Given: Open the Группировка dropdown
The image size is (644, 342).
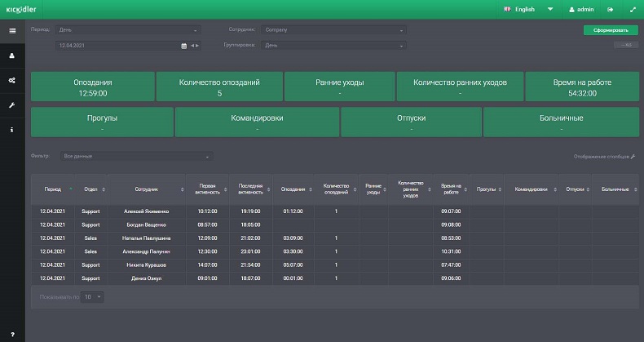Looking at the screenshot, I should 336,46.
